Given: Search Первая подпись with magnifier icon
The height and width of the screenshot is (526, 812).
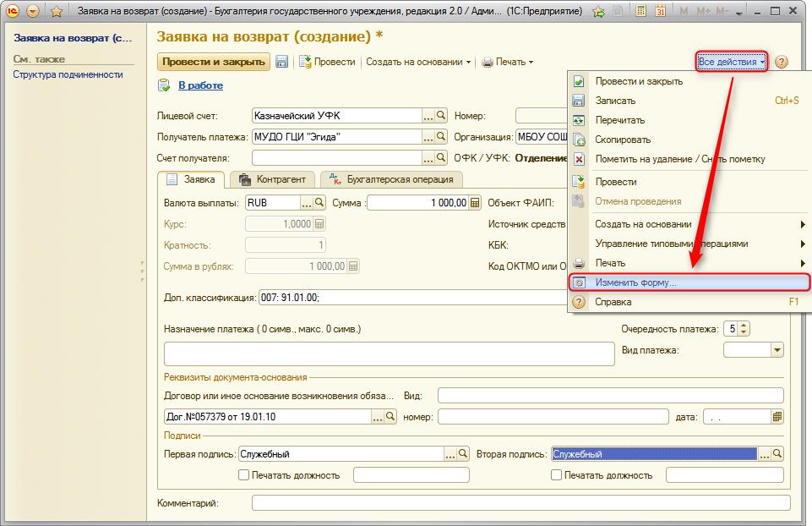Looking at the screenshot, I should (x=463, y=454).
